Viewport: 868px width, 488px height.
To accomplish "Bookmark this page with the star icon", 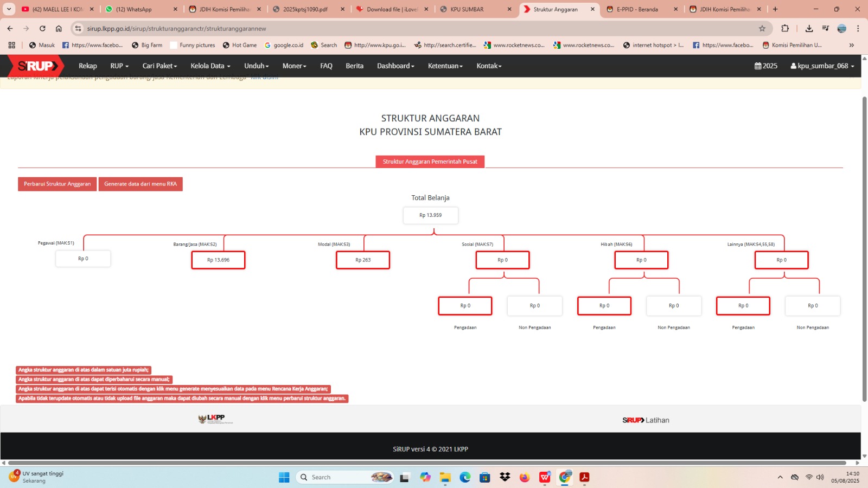I will tap(762, 29).
